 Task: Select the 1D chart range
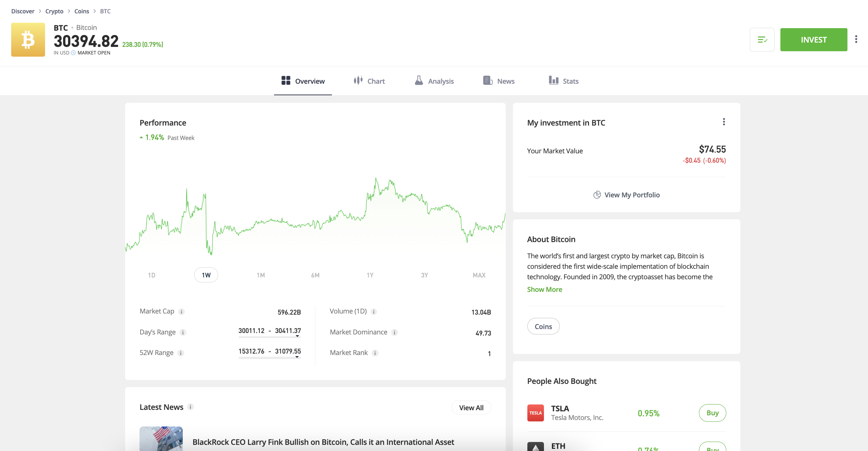[x=151, y=275]
